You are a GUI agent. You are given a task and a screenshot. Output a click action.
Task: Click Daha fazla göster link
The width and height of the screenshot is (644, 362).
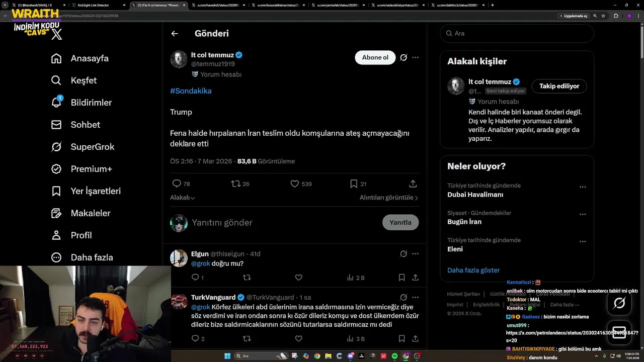tap(473, 270)
